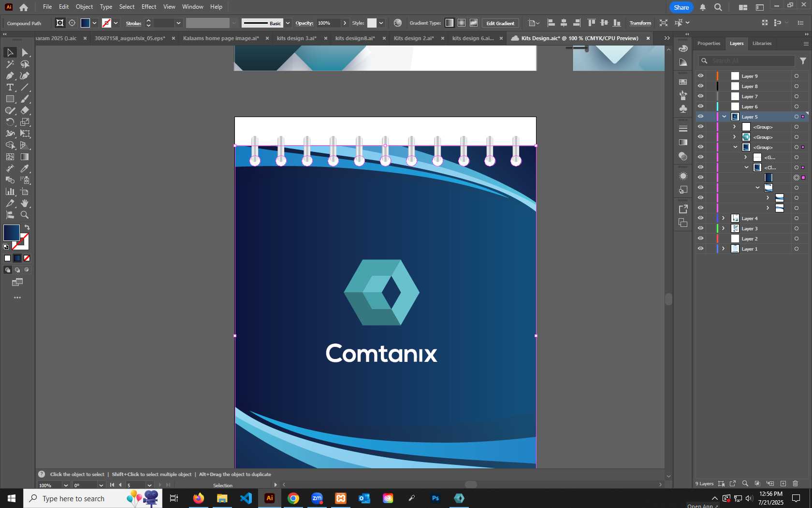This screenshot has width=812, height=508.
Task: Hide Layer 4 visibility eye
Action: pyautogui.click(x=700, y=218)
